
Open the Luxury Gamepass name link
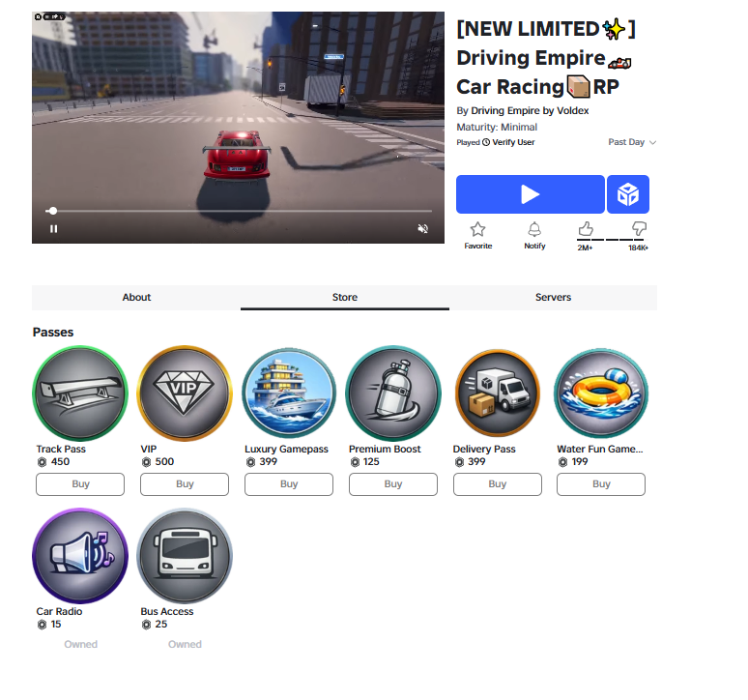click(x=286, y=449)
